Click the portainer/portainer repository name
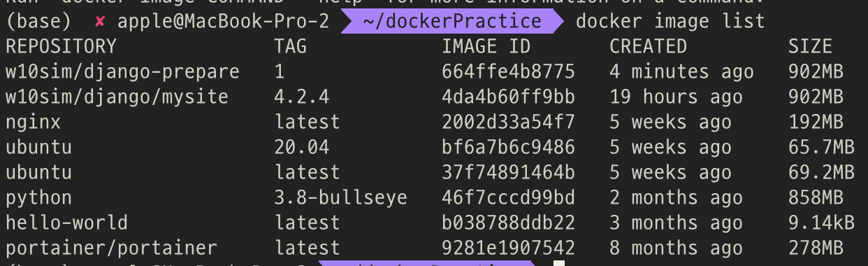The image size is (868, 266). pyautogui.click(x=111, y=248)
